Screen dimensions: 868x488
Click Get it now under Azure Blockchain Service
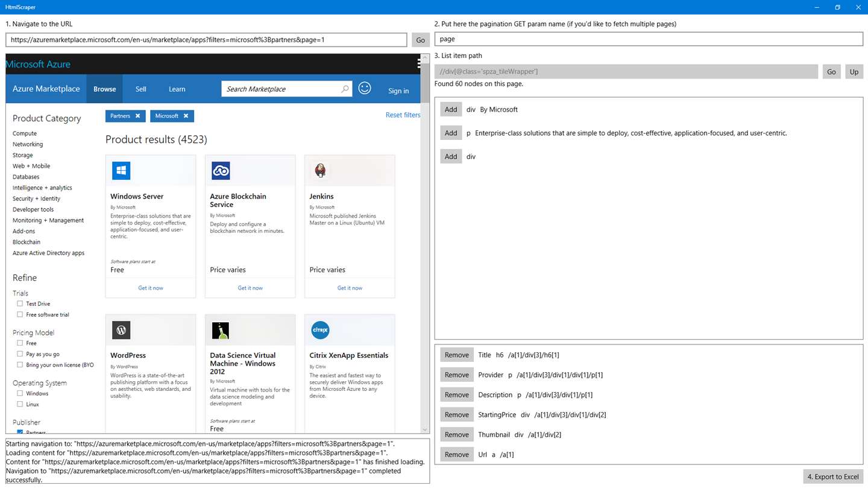[x=250, y=288]
